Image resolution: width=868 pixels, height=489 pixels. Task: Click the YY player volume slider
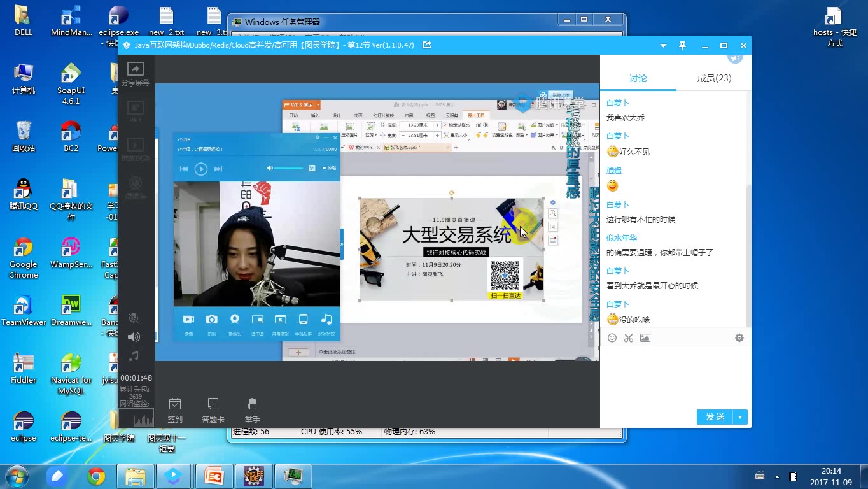click(x=289, y=168)
